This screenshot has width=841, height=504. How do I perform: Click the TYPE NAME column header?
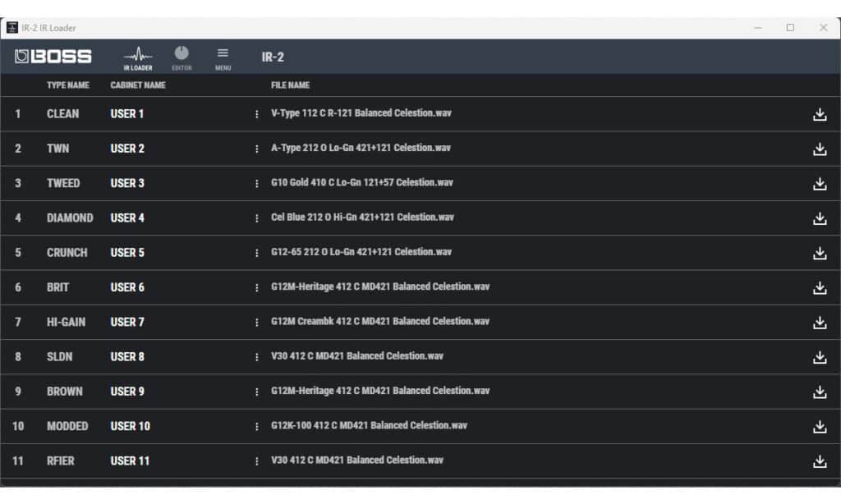click(68, 85)
